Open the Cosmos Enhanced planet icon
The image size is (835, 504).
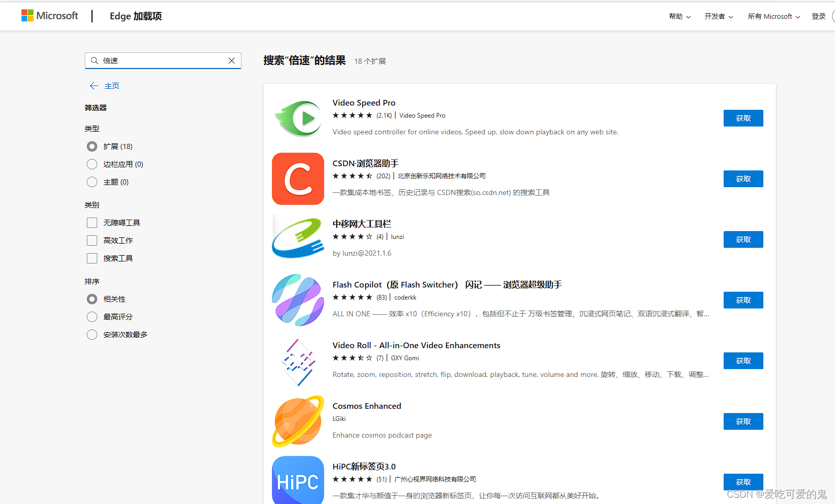pos(298,421)
